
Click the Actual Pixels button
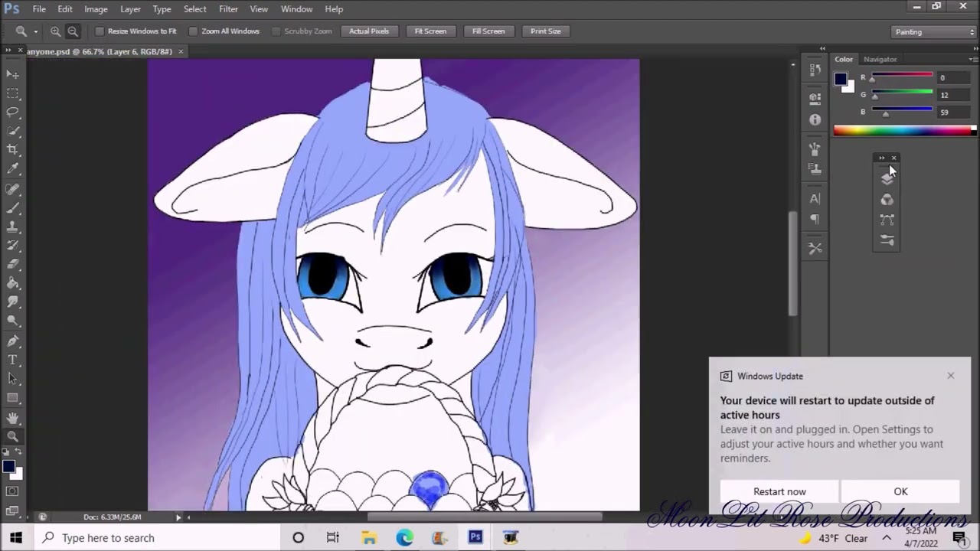[369, 31]
